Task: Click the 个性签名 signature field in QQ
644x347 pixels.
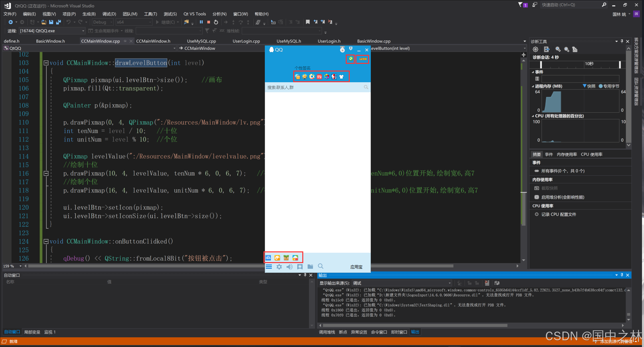Action: (x=303, y=68)
